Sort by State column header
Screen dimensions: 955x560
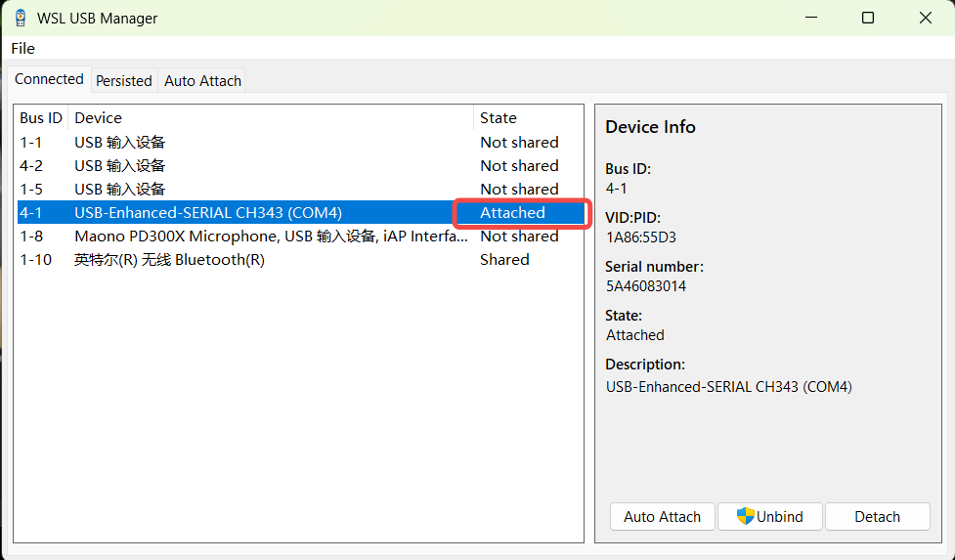(x=528, y=117)
